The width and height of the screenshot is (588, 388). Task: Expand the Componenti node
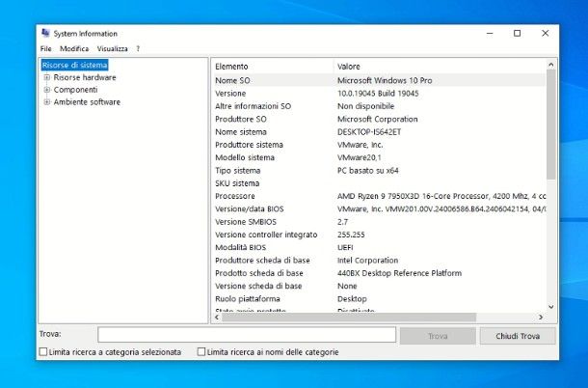47,90
